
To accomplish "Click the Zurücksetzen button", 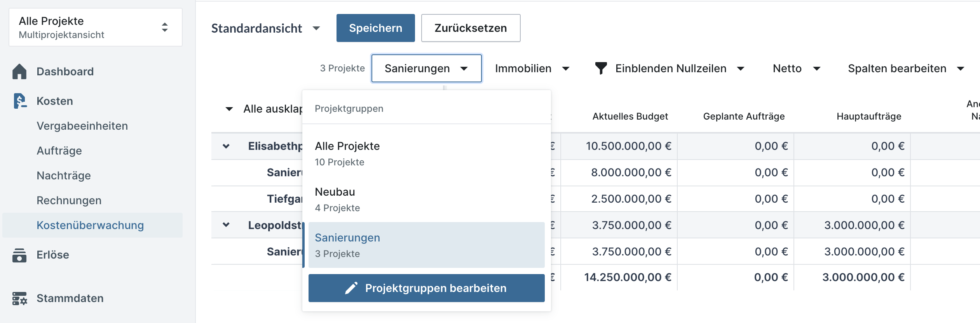I will click(471, 28).
